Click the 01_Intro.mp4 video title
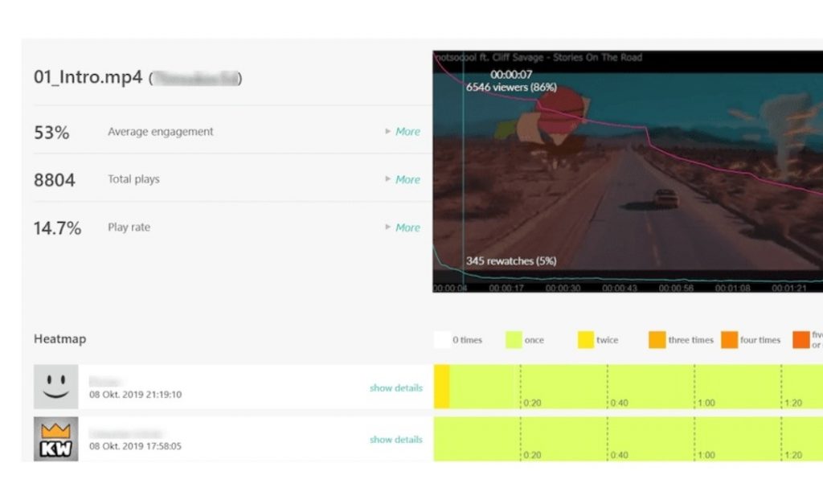The width and height of the screenshot is (823, 504). tap(88, 78)
